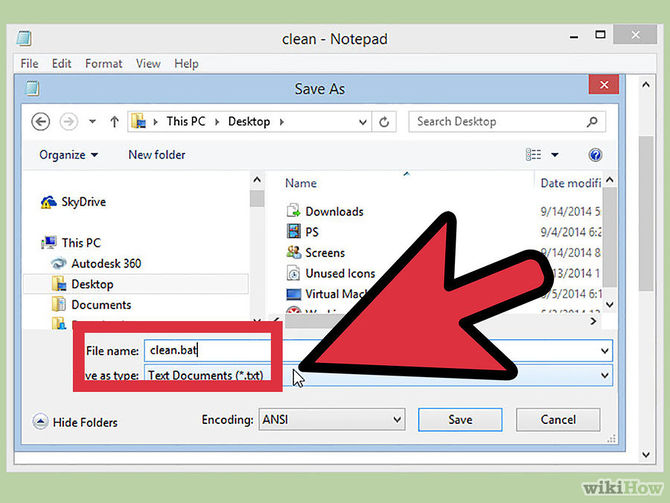Image resolution: width=670 pixels, height=503 pixels.
Task: Click the Cancel button
Action: coord(558,420)
